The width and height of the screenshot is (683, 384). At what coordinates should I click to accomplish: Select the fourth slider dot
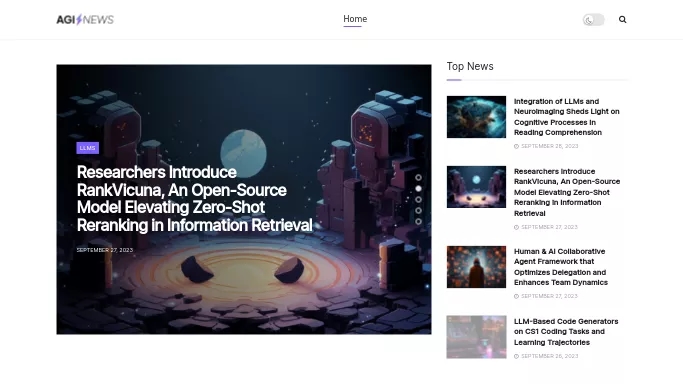(x=418, y=210)
